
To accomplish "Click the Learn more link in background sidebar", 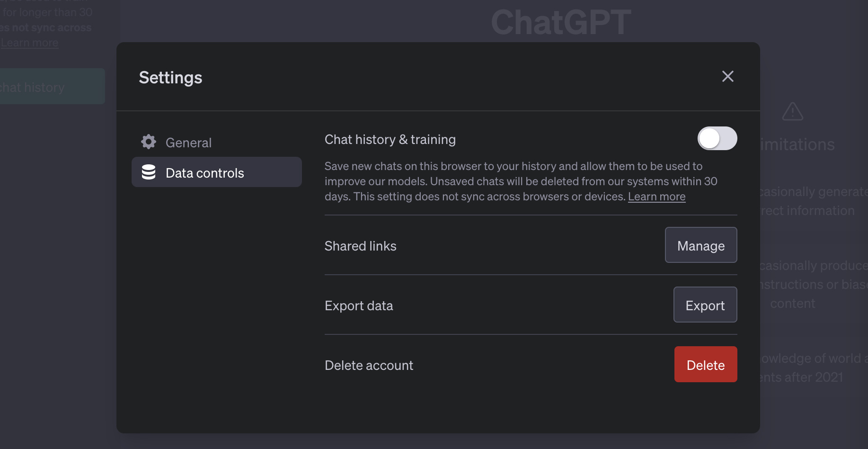I will [x=30, y=43].
